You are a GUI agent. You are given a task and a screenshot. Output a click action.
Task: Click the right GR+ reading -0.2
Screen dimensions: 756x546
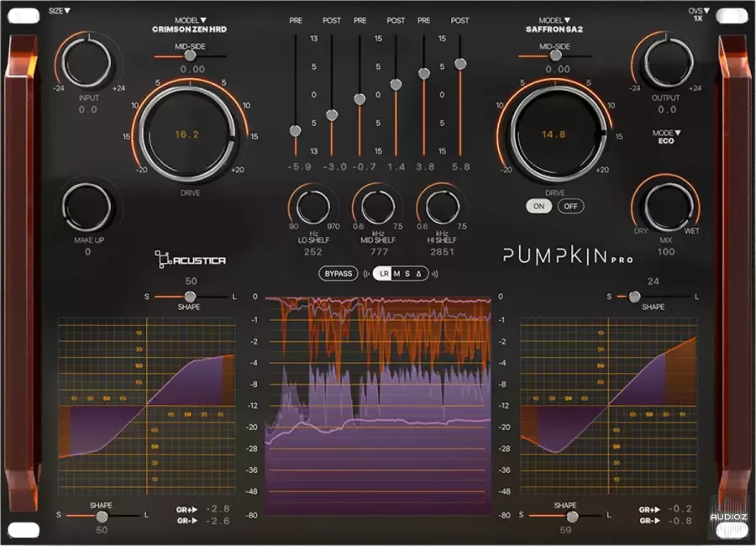coord(680,509)
